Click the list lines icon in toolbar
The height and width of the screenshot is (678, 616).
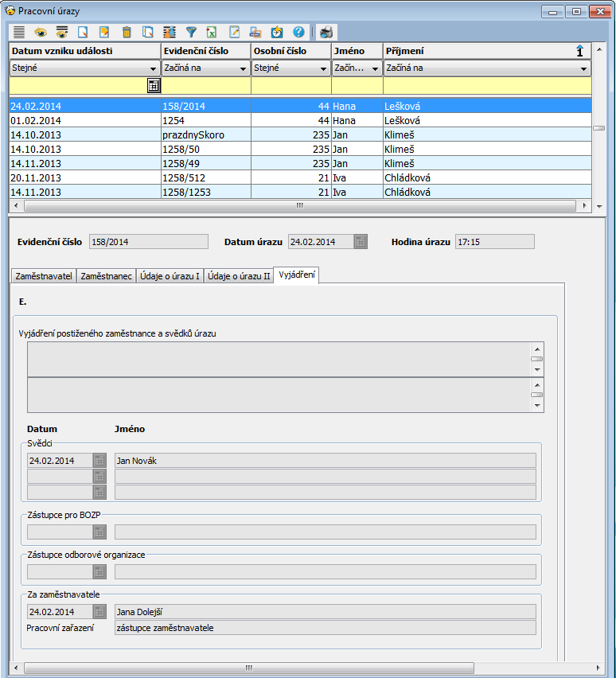coord(19,33)
